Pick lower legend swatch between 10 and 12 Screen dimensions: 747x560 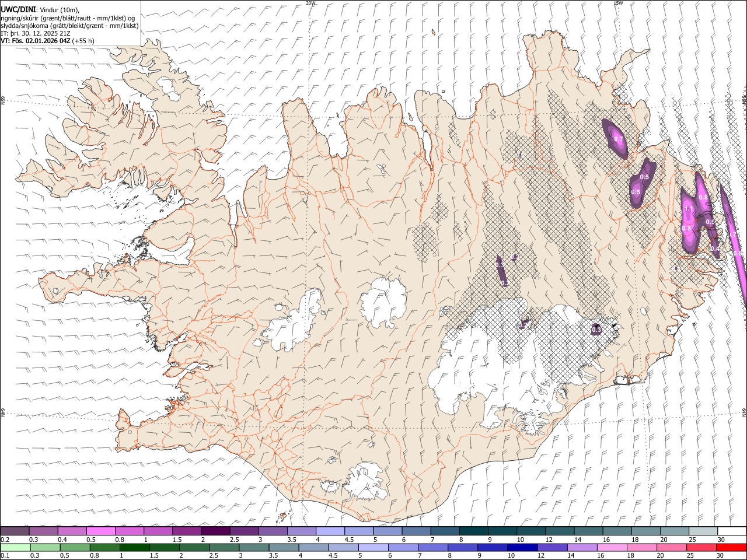[x=522, y=548]
